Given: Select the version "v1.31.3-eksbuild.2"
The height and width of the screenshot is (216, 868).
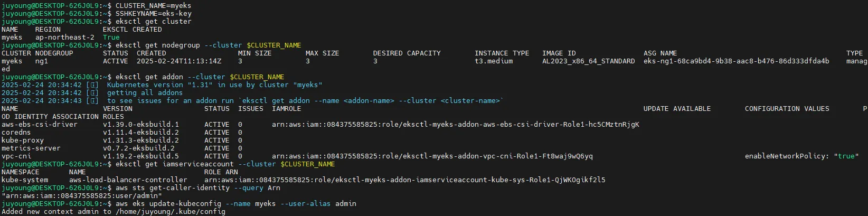Looking at the screenshot, I should (141, 140).
